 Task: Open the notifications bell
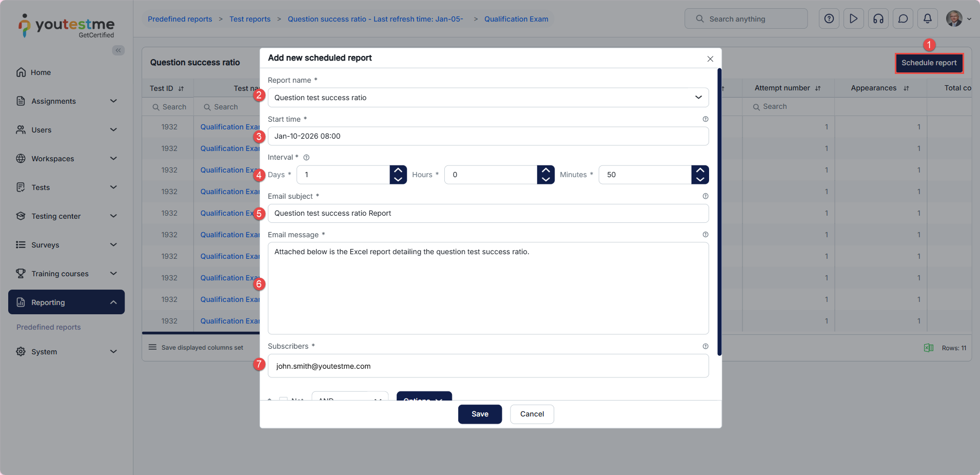[927, 19]
